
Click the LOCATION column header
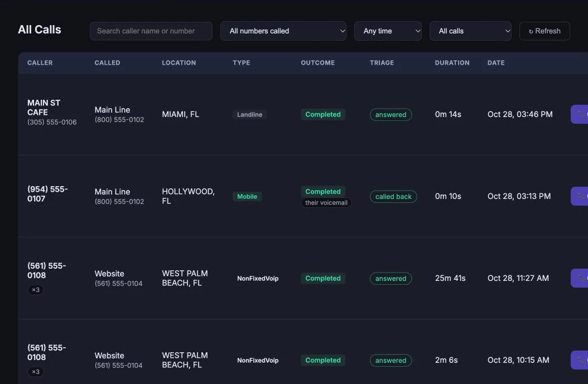tap(179, 62)
